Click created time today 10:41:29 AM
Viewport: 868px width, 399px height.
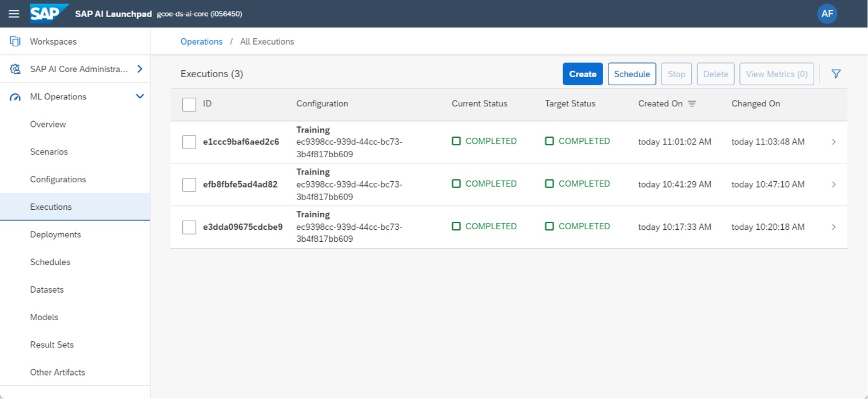(x=675, y=184)
